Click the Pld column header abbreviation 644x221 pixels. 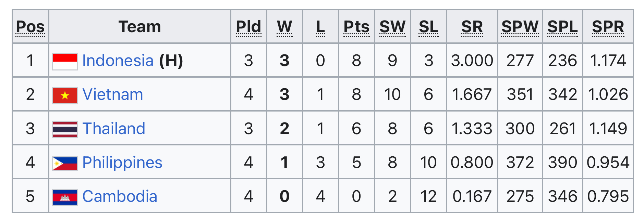point(248,27)
